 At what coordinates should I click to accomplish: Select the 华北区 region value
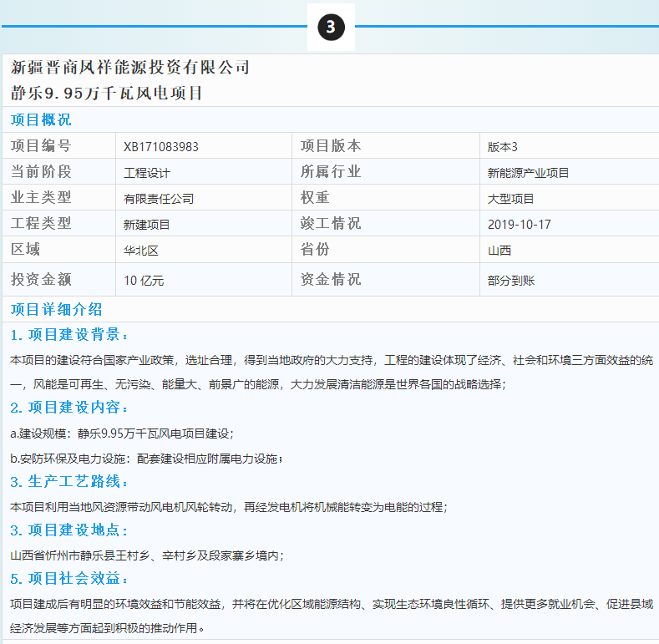pyautogui.click(x=141, y=251)
